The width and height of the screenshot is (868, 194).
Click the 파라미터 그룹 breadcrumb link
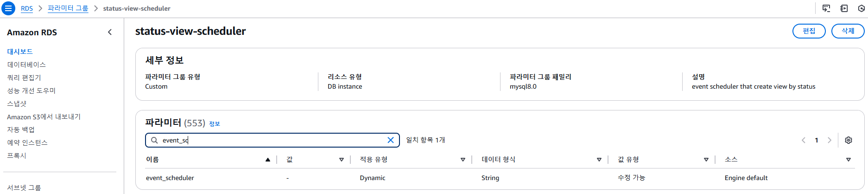coord(68,8)
